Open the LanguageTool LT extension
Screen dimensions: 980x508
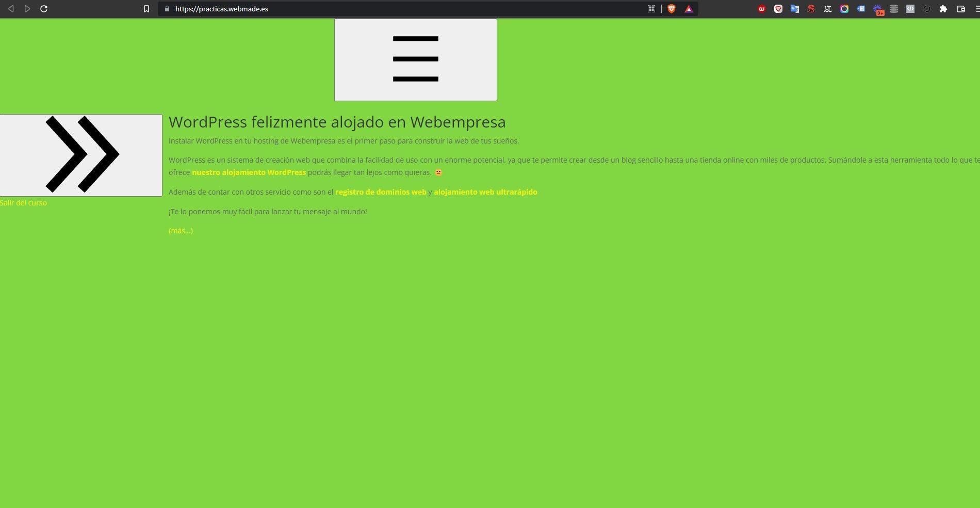[x=828, y=9]
